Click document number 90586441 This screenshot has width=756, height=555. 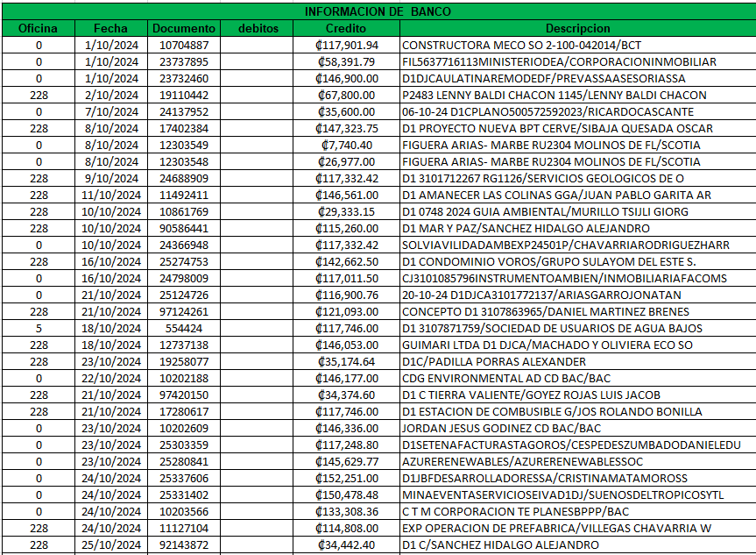pos(184,228)
